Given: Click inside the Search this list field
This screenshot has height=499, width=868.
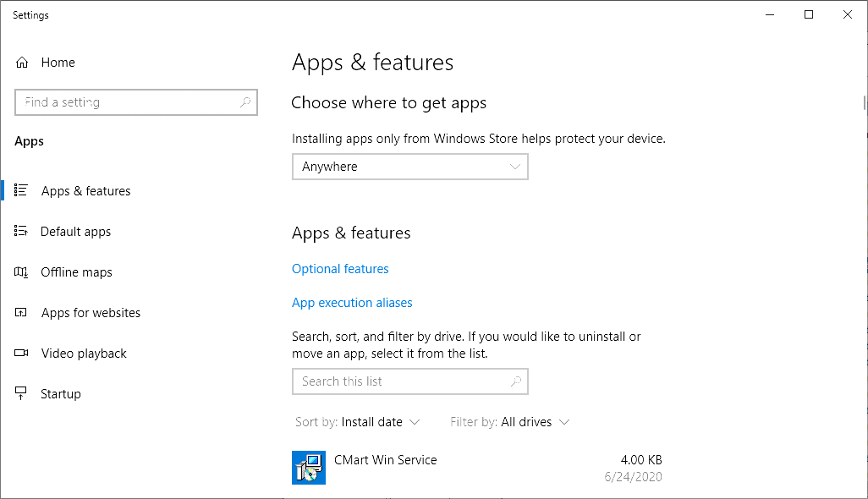Looking at the screenshot, I should pos(381,381).
